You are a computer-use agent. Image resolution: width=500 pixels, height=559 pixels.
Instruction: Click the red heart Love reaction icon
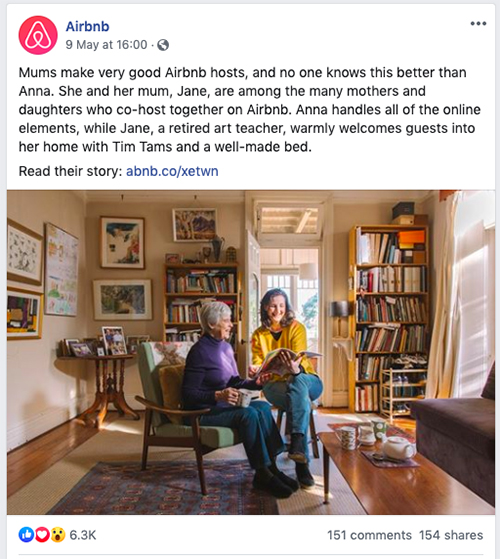[x=42, y=535]
